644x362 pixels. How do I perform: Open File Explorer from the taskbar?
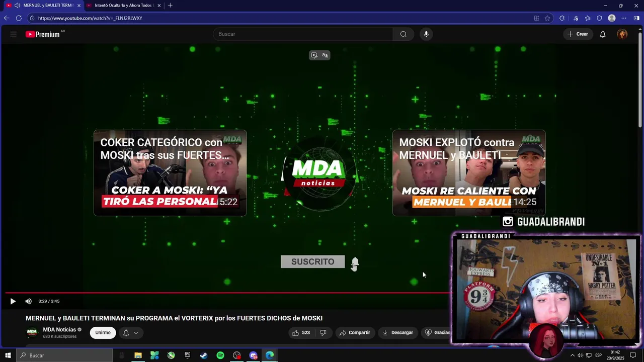coord(138,355)
